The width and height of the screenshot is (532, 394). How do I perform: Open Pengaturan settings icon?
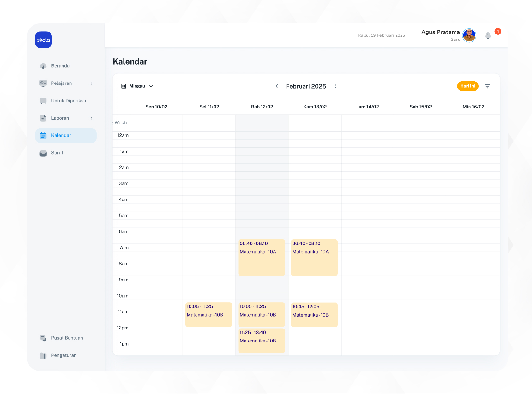pyautogui.click(x=43, y=355)
